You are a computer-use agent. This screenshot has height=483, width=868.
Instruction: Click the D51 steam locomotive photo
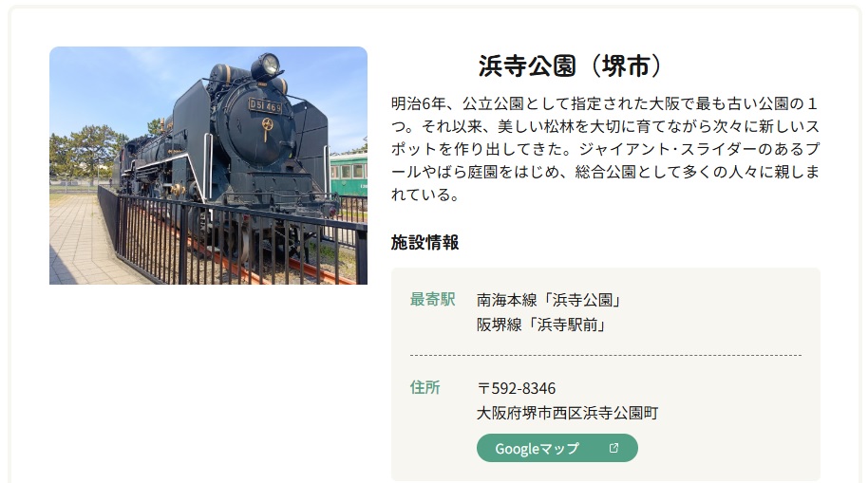coord(208,165)
